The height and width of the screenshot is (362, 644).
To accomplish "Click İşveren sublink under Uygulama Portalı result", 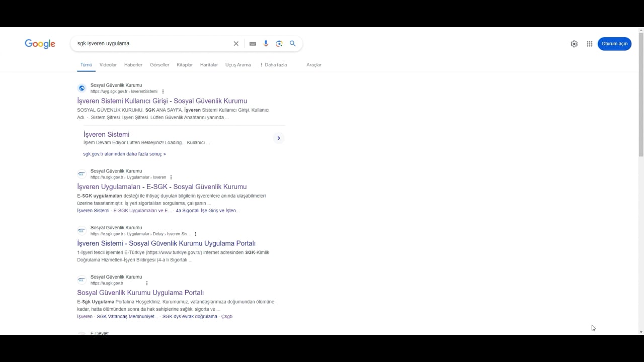I will (85, 317).
